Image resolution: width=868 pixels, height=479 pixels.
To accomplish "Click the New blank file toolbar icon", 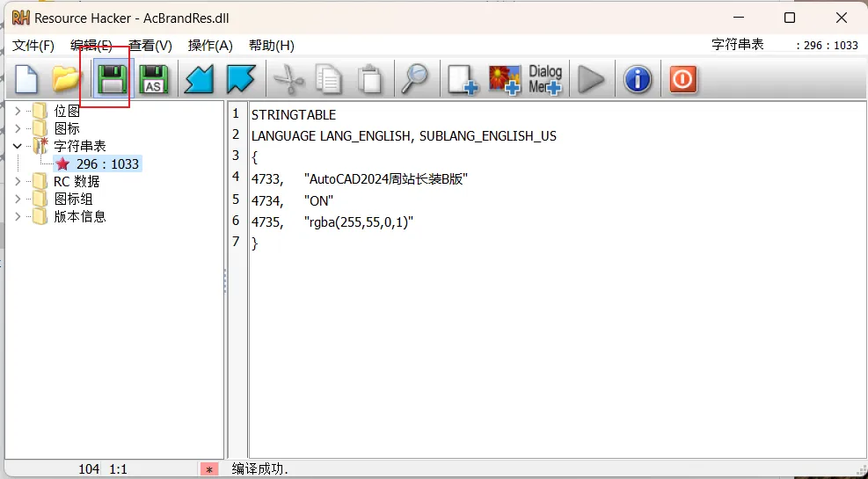I will click(26, 80).
